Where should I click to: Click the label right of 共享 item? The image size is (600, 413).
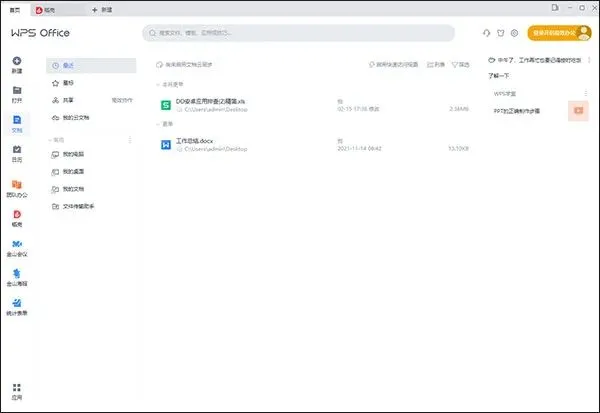(122, 100)
